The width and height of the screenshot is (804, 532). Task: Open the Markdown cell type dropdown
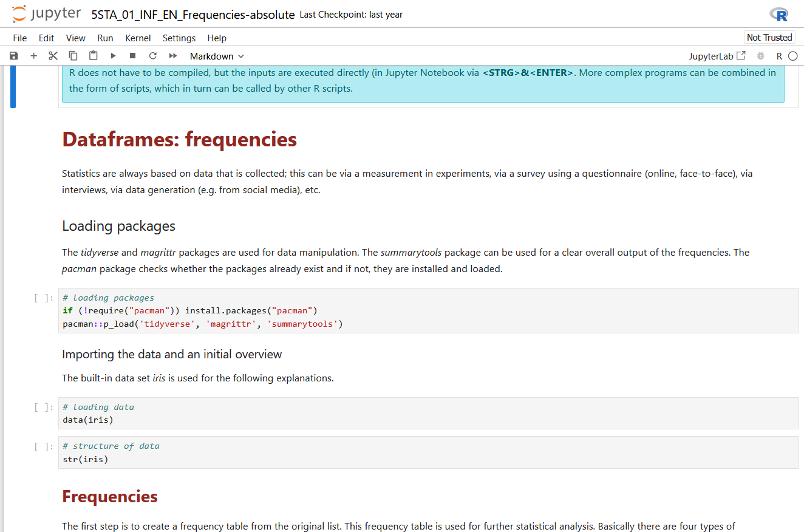click(217, 56)
